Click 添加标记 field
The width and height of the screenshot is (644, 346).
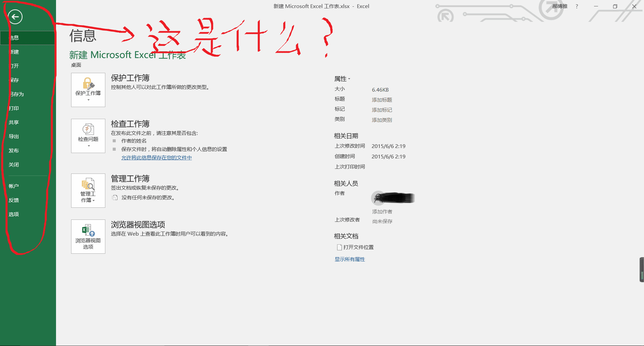(x=382, y=110)
